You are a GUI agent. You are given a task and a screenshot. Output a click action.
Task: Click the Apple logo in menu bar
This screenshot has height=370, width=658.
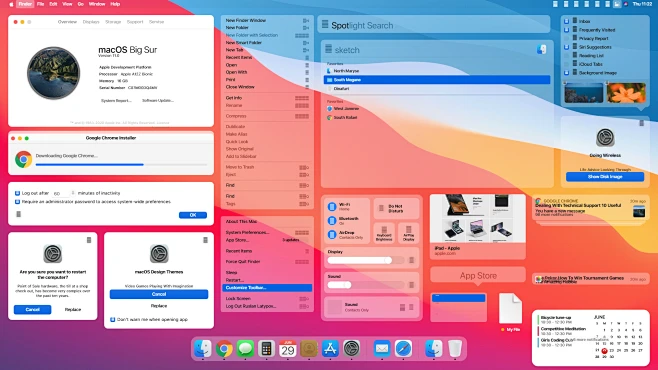11,4
